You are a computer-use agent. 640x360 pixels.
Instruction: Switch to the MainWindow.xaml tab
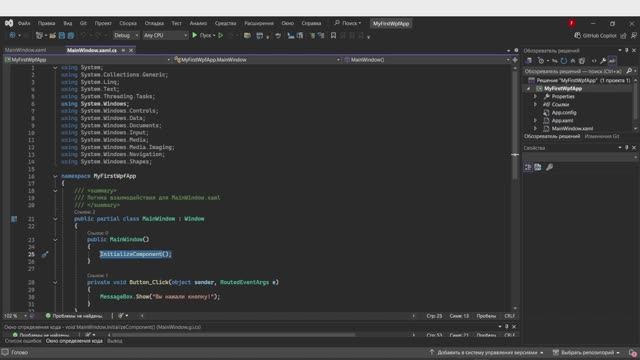[25, 50]
